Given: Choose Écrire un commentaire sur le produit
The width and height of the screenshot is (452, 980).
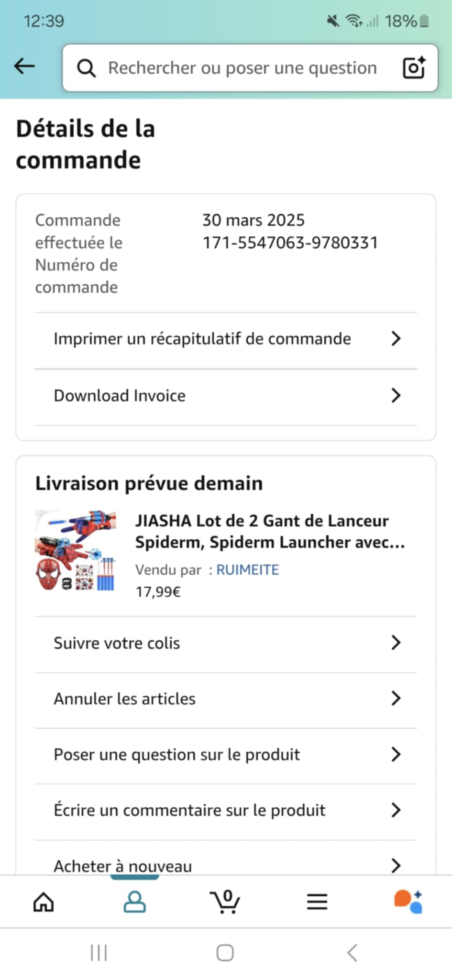Looking at the screenshot, I should (226, 810).
